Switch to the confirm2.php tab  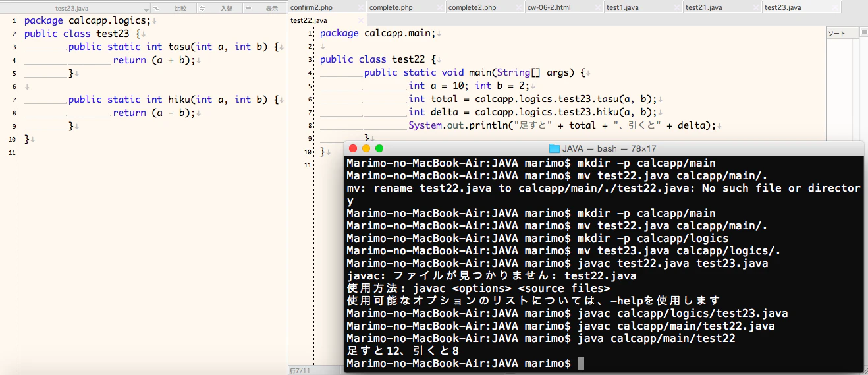pyautogui.click(x=327, y=7)
